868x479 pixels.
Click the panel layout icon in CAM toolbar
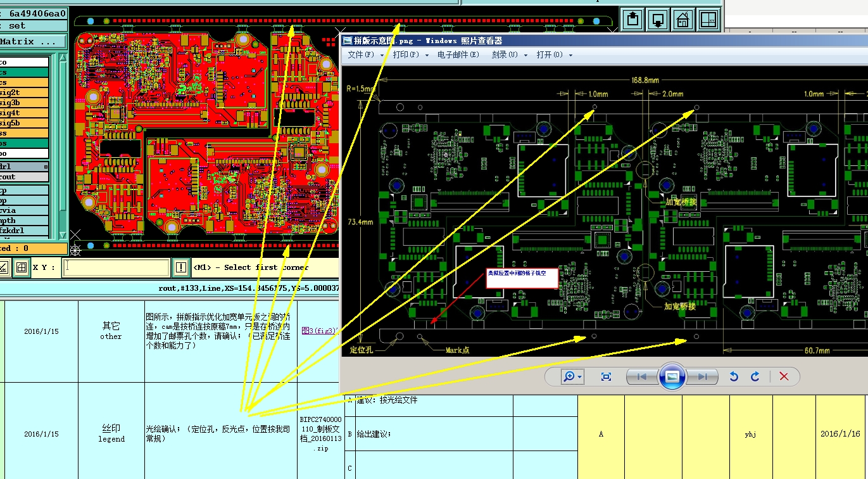(709, 19)
